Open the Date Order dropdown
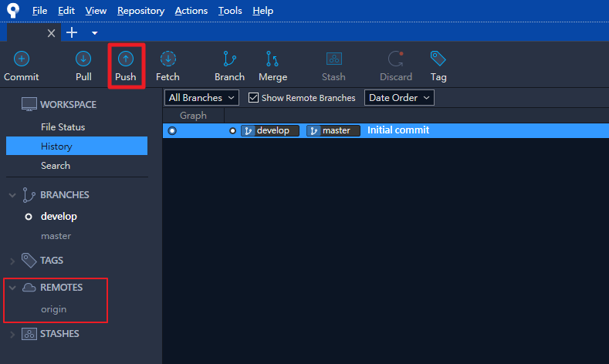The width and height of the screenshot is (609, 364). click(399, 98)
